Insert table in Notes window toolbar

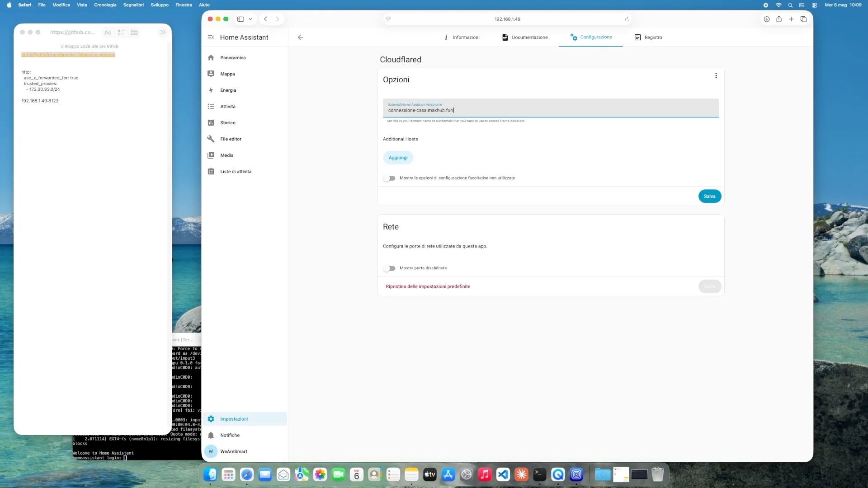[134, 33]
